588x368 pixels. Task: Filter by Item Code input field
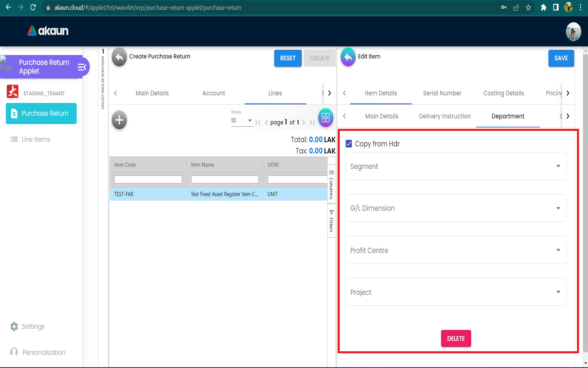coord(148,180)
